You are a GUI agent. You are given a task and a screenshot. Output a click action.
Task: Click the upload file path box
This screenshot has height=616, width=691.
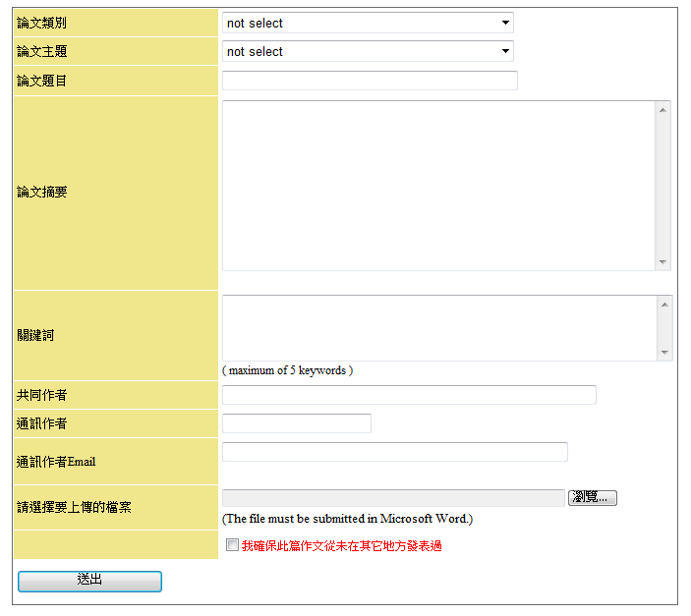(x=393, y=498)
